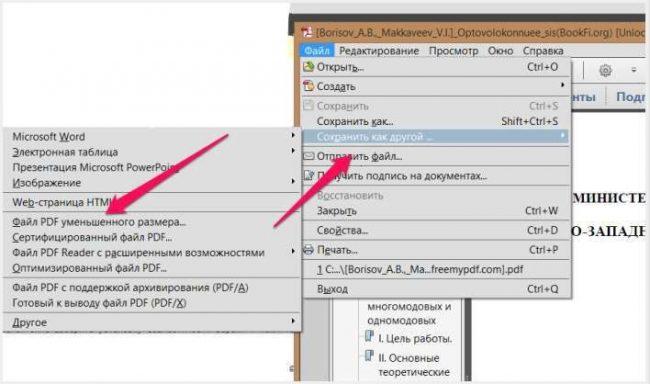Expand Сохранить как другой submenu arrow
Viewport: 650px width, 384px height.
(563, 135)
